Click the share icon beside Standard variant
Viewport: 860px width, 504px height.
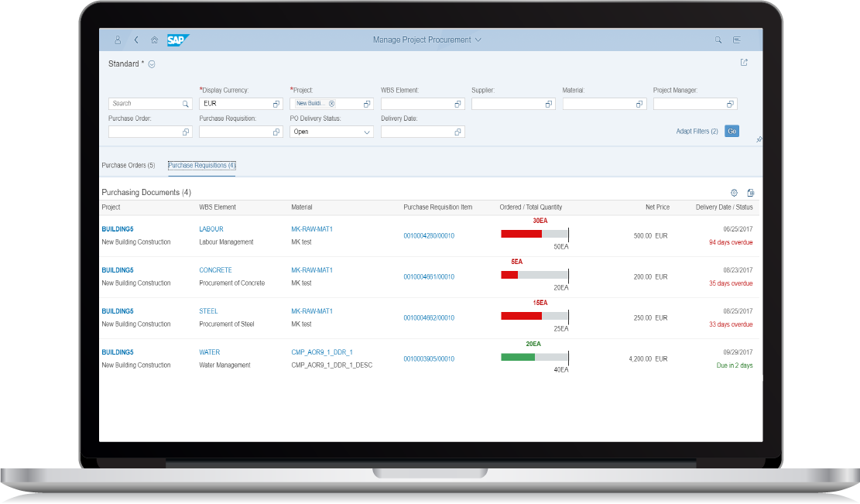point(744,63)
